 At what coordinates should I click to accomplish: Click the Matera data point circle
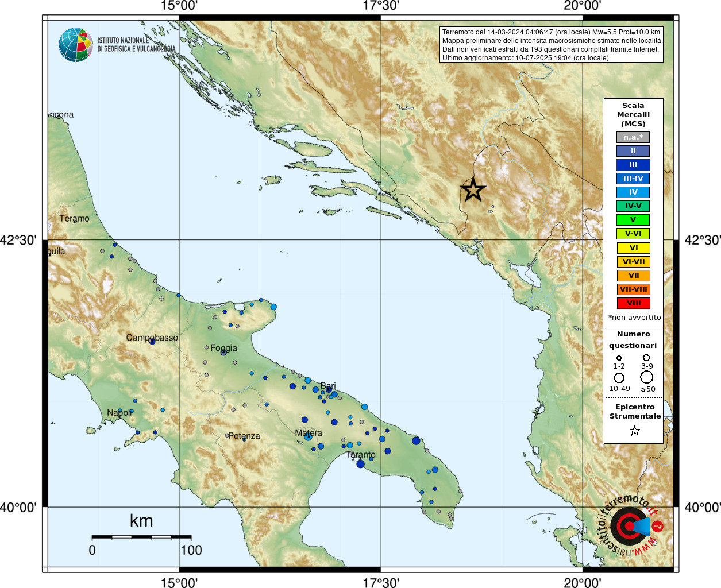308,437
